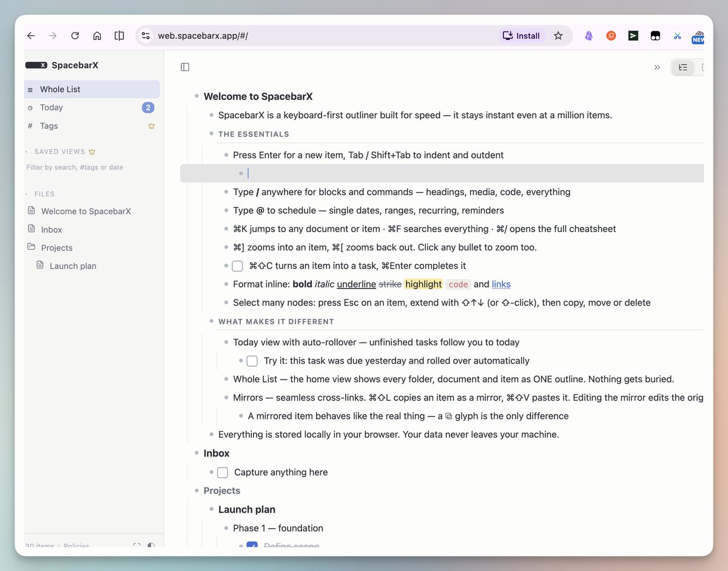Click the empty highlighted outline item row
The image size is (728, 571).
[442, 173]
